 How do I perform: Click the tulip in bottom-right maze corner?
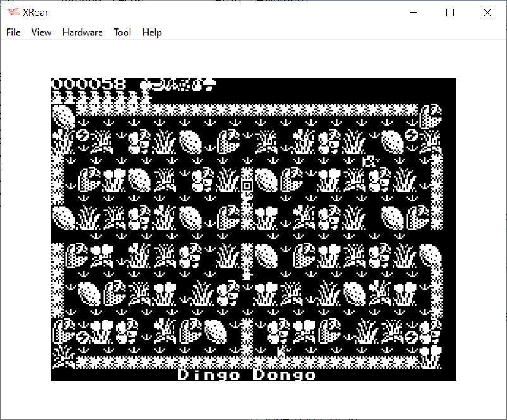[431, 356]
